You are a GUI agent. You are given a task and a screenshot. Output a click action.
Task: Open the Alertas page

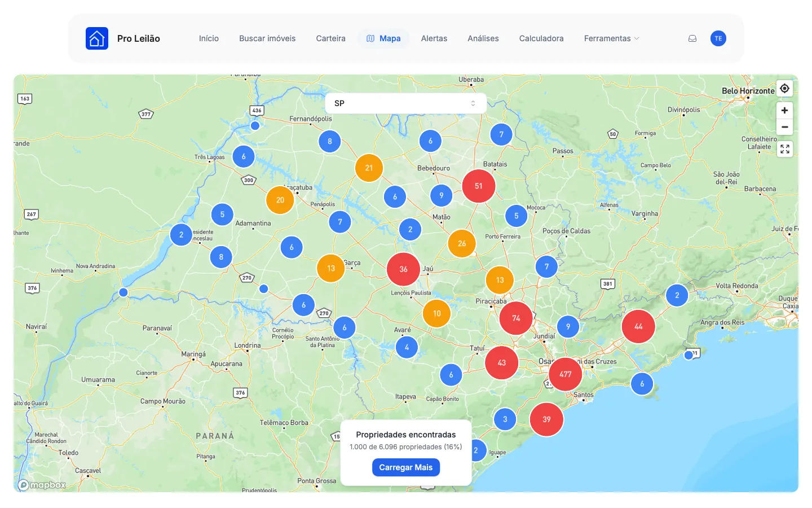coord(434,38)
